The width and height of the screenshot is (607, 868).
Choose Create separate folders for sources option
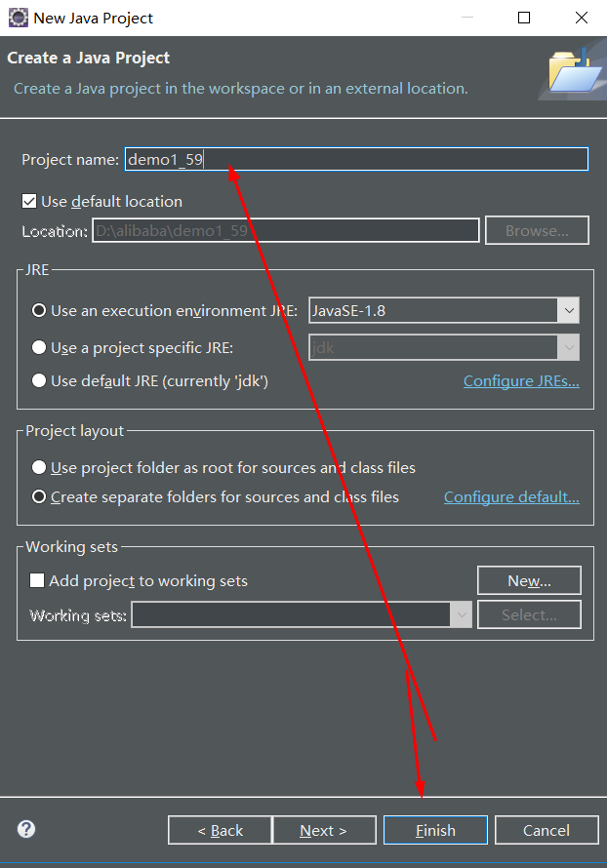click(x=39, y=496)
